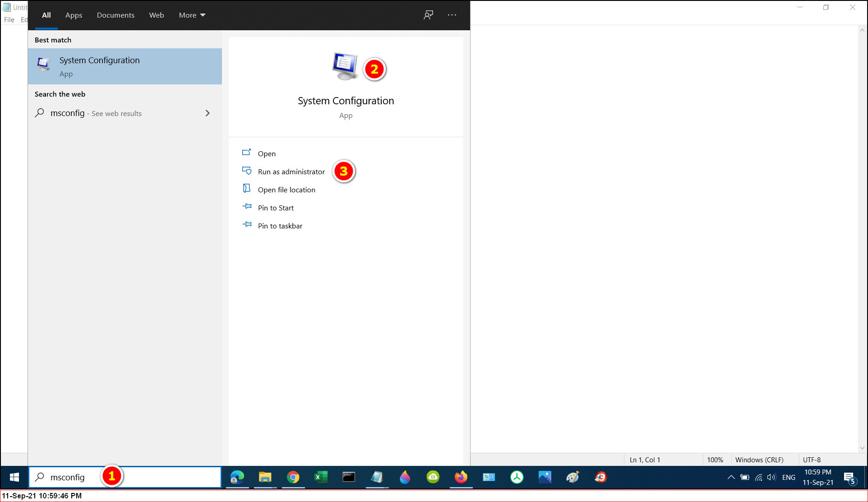Viewport: 868px width, 502px height.
Task: Switch to the Documents search tab
Action: point(115,15)
